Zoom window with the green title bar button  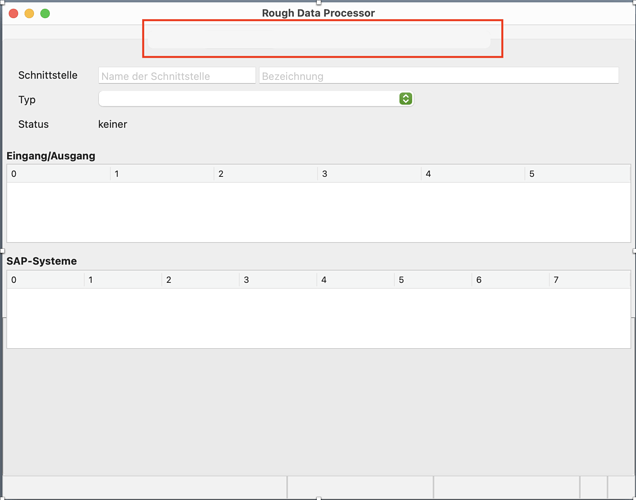[45, 13]
